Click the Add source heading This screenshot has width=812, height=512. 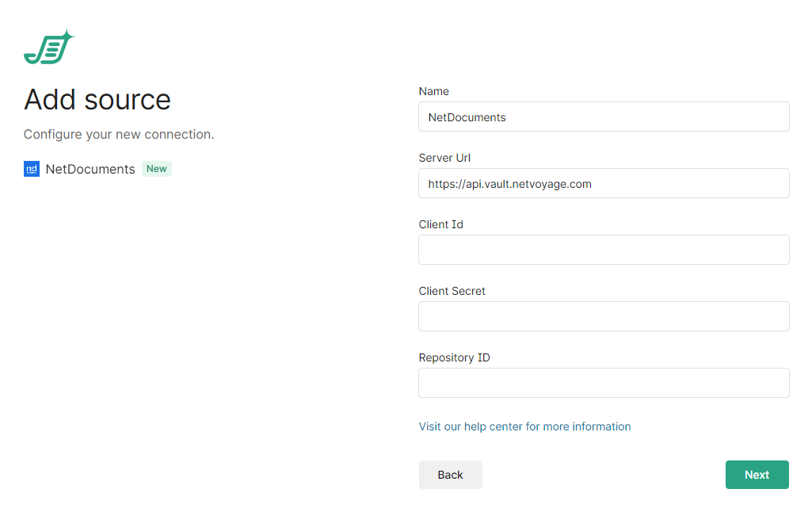pos(97,100)
